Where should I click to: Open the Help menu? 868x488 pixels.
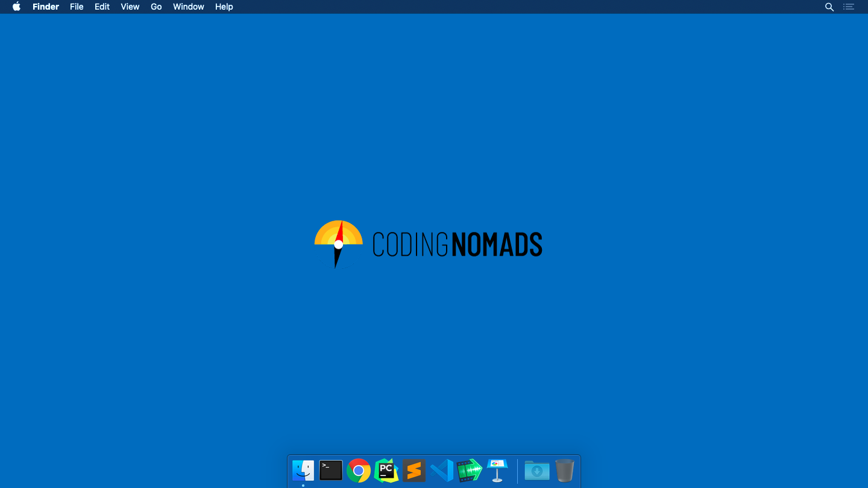pos(224,7)
